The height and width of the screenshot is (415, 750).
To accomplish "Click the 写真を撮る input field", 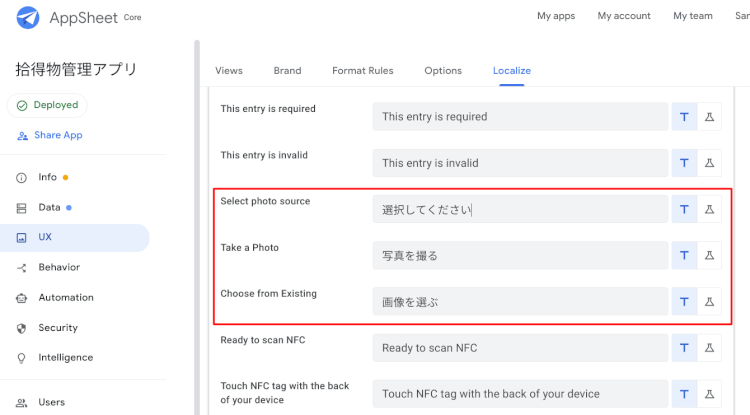I will click(520, 255).
